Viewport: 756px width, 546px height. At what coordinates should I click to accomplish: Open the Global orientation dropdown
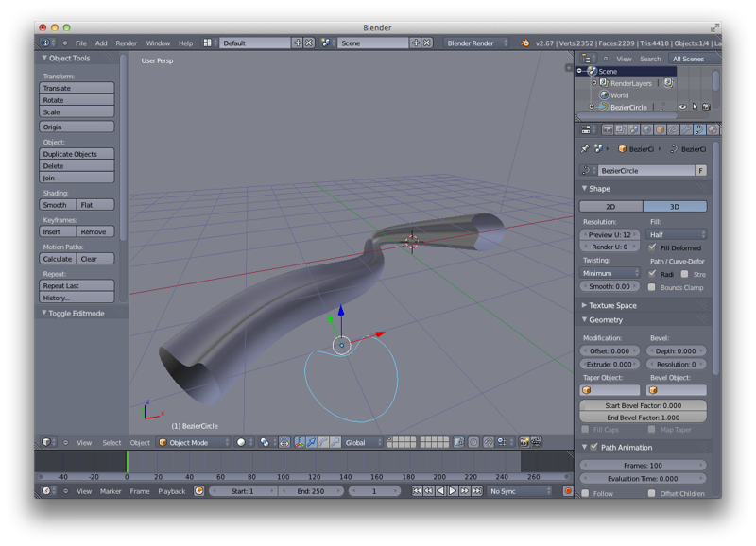363,442
